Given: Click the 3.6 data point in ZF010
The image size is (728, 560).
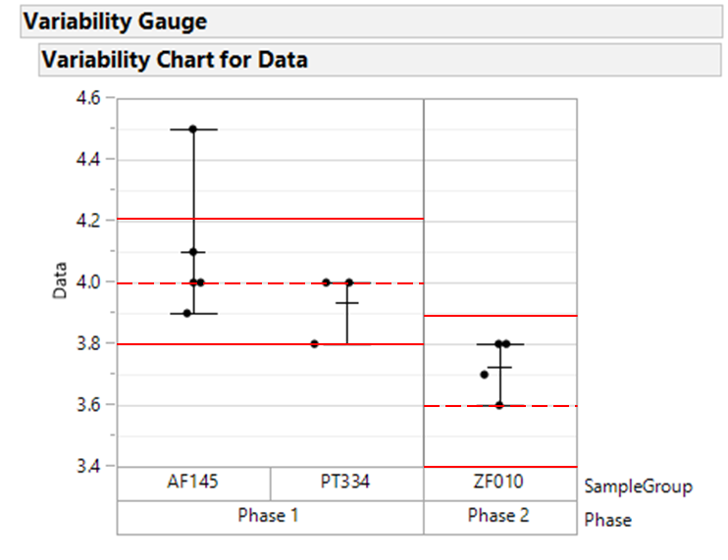Looking at the screenshot, I should pyautogui.click(x=499, y=405).
